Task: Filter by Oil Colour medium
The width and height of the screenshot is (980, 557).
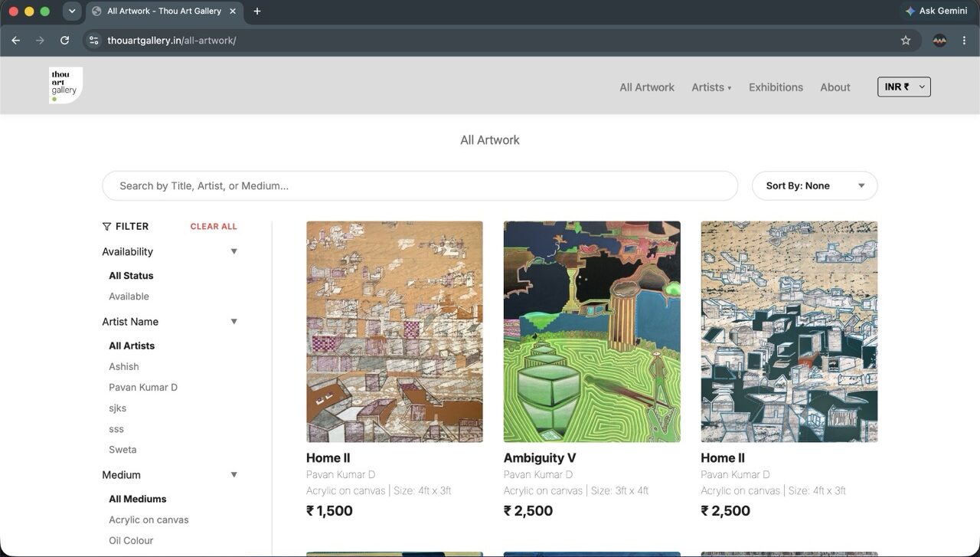Action: click(x=131, y=540)
